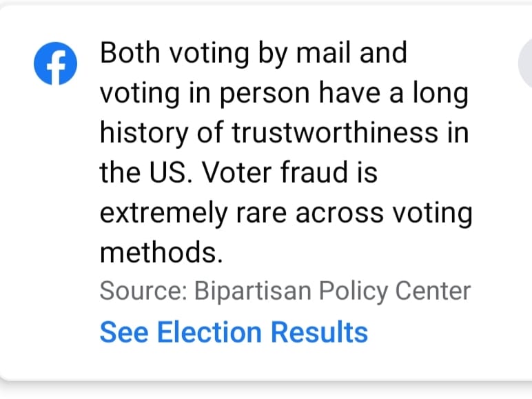The height and width of the screenshot is (399, 532).
Task: Tap the partially visible gray circular button
Action: tap(525, 64)
